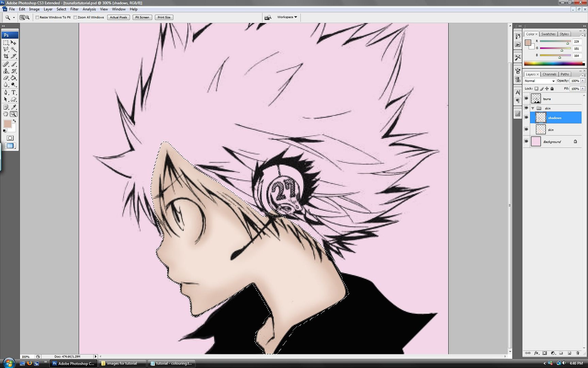This screenshot has width=588, height=368.
Task: Select the Notes tool
Action: [x=6, y=107]
